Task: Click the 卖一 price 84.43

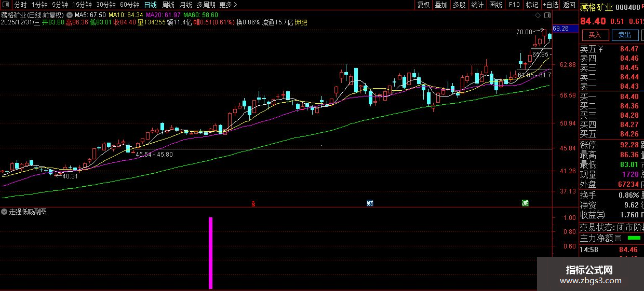Action: click(629, 86)
